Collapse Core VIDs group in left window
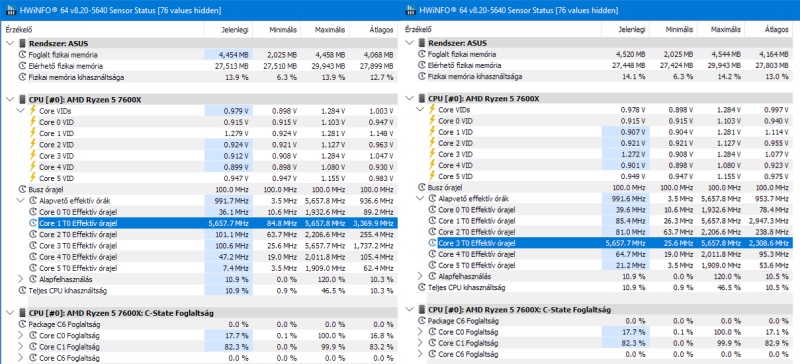Image resolution: width=800 pixels, height=364 pixels. (x=21, y=111)
